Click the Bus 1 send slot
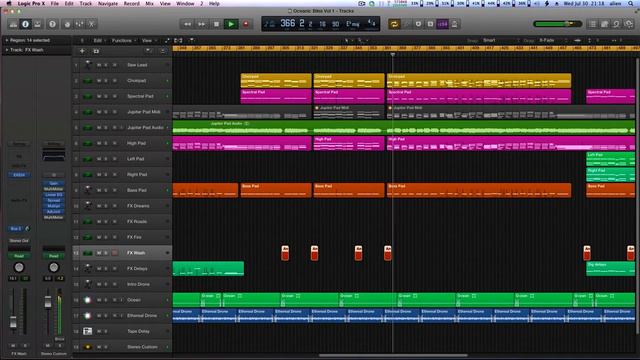 [16, 229]
